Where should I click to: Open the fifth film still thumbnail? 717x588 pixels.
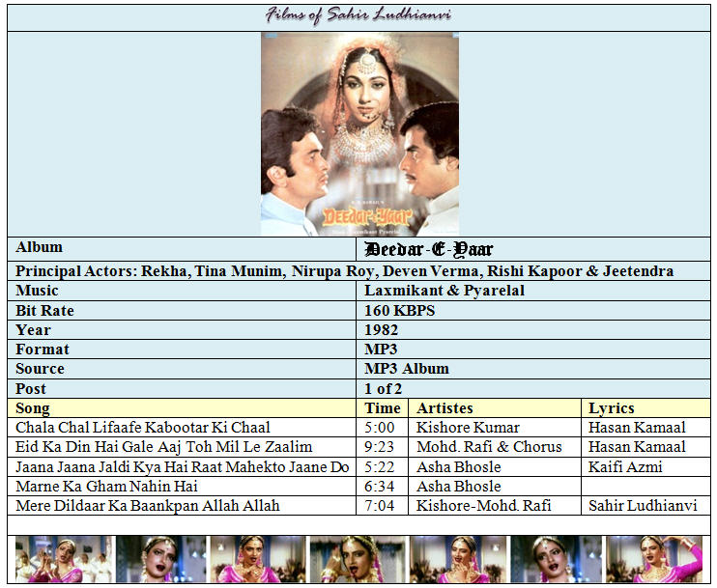(458, 559)
